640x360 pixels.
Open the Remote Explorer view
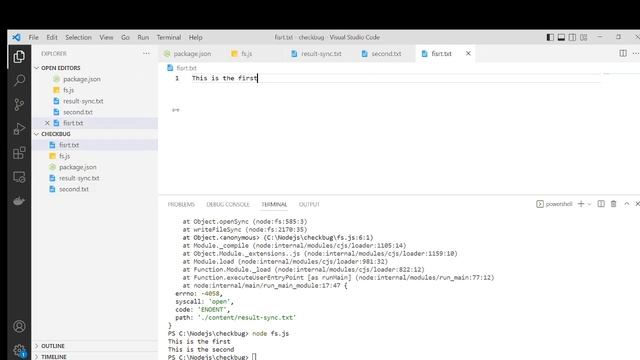pyautogui.click(x=19, y=177)
